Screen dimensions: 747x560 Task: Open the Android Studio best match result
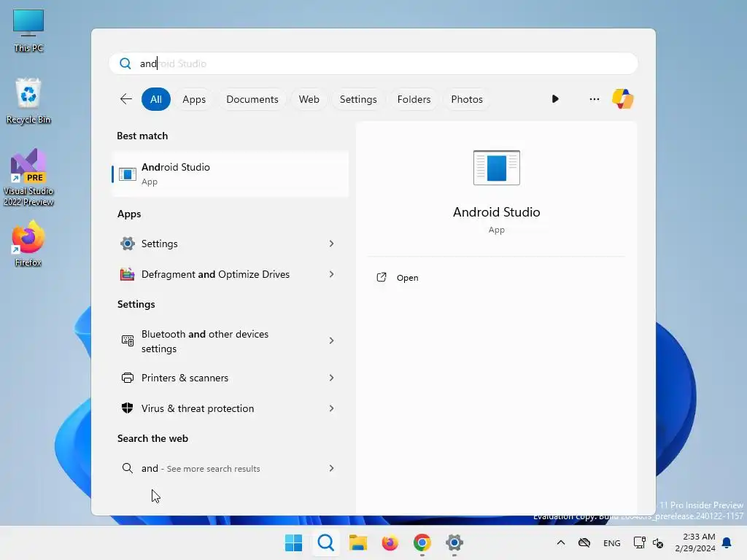(230, 174)
